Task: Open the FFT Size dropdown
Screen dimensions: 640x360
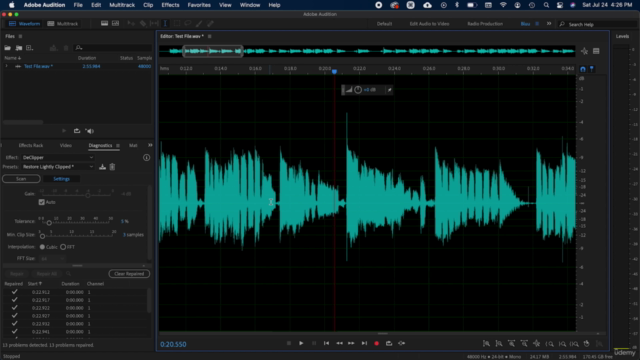Action: (52, 258)
